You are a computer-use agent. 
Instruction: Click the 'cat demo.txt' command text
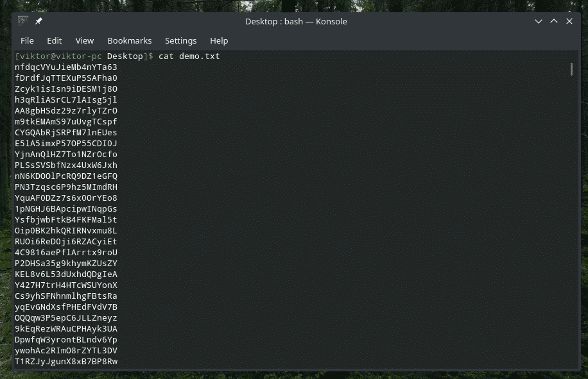(189, 56)
